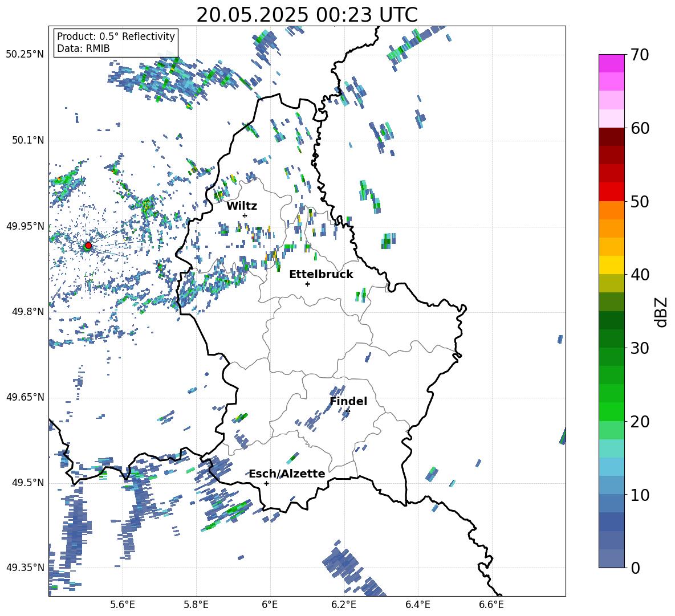Click the 'Product: 0.5° Reflectivity' label

[x=116, y=36]
